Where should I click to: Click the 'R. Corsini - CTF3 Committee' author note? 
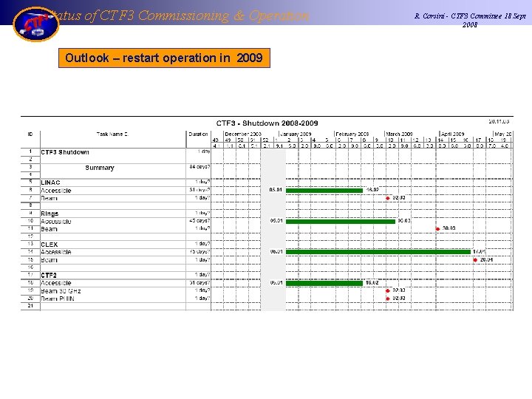[470, 20]
